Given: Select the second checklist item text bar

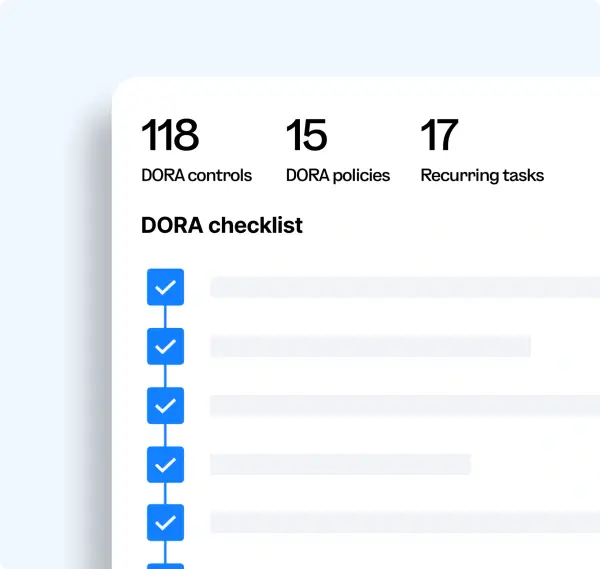Looking at the screenshot, I should 370,346.
